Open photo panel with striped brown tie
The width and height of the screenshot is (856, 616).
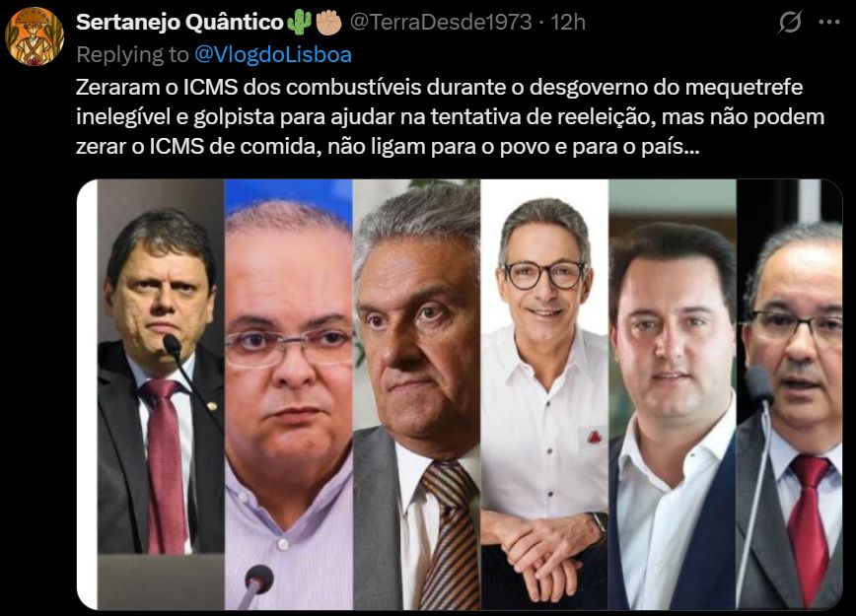[x=416, y=394]
